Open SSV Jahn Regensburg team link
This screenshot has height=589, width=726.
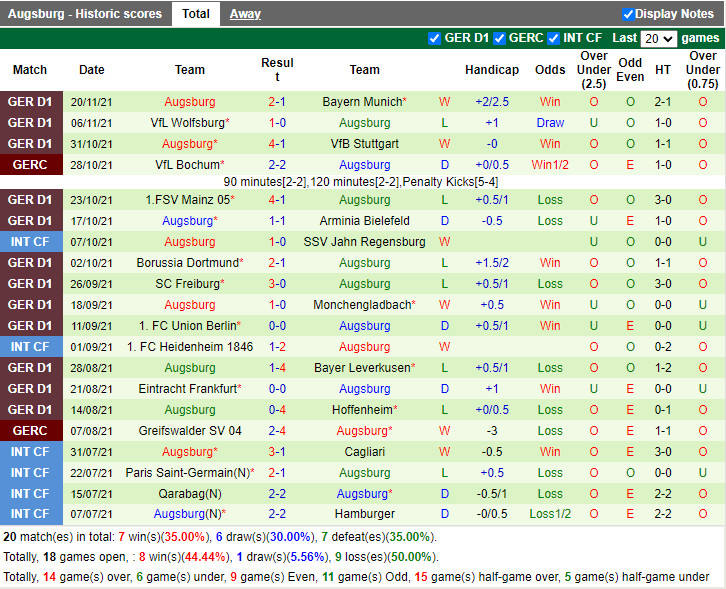364,242
